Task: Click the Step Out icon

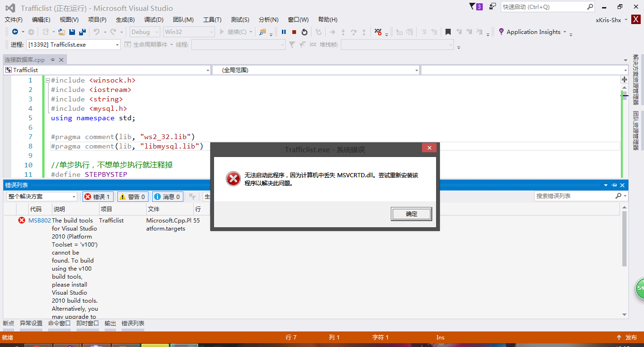Action: click(364, 32)
